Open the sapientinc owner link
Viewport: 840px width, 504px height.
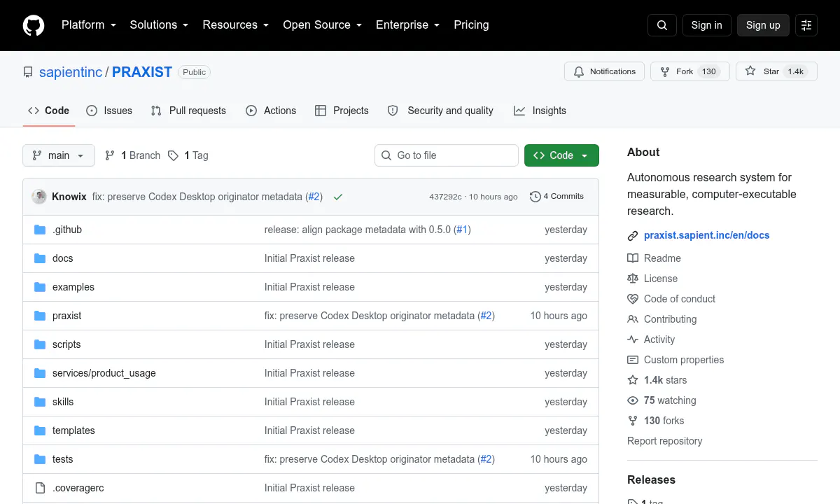(71, 72)
